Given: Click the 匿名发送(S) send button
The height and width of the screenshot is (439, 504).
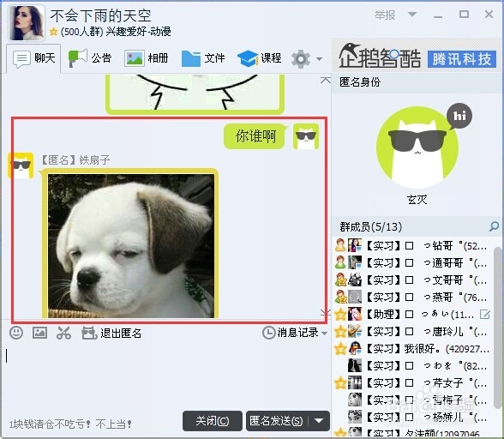Looking at the screenshot, I should (276, 421).
